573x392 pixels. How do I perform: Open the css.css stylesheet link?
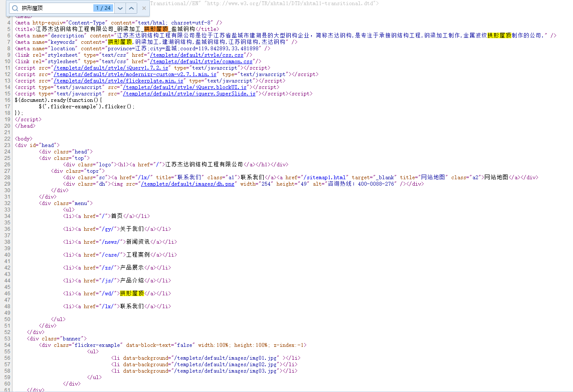pyautogui.click(x=197, y=55)
